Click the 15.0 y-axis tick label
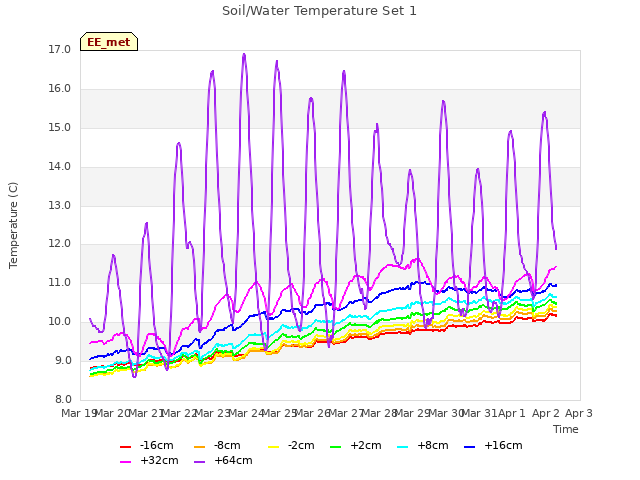This screenshot has width=640, height=480. tap(60, 128)
